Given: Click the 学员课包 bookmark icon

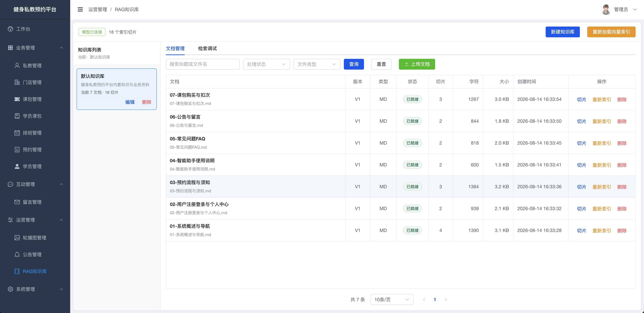Looking at the screenshot, I should [17, 116].
